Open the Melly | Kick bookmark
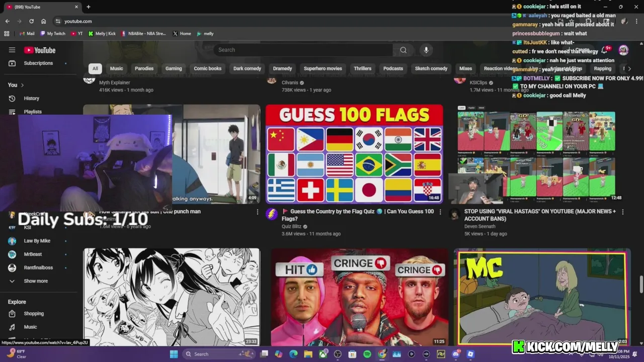Viewport: 644px width, 362px height. pos(102,34)
